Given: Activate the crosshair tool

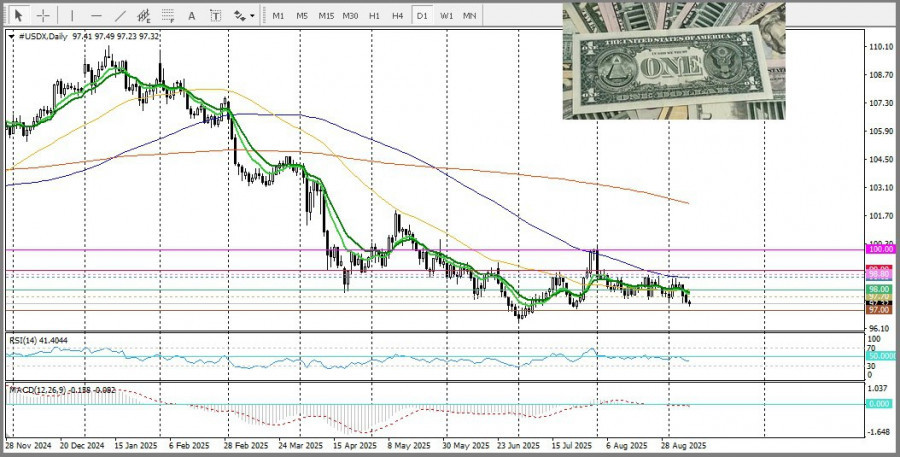Looking at the screenshot, I should point(43,16).
